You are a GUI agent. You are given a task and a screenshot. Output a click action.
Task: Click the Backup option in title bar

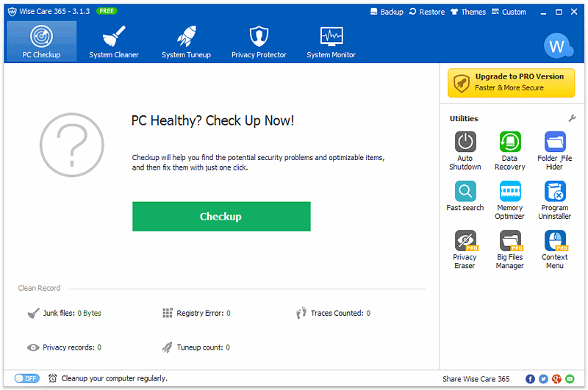tap(387, 12)
